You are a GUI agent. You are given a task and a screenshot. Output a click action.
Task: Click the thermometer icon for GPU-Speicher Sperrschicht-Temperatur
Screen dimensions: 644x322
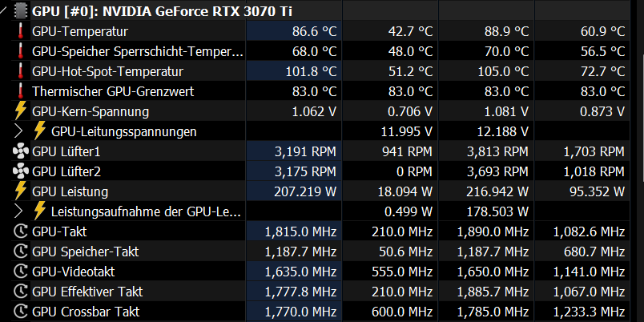point(21,51)
